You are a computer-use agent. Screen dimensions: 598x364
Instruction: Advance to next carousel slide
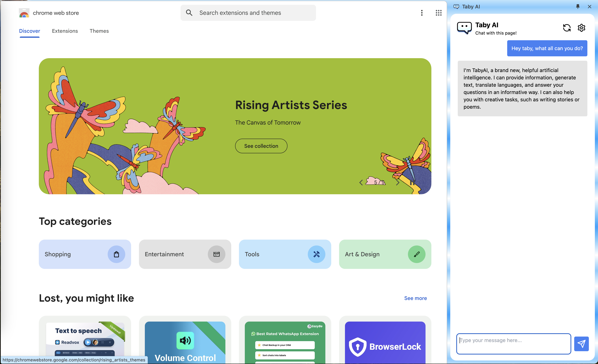[x=397, y=183]
